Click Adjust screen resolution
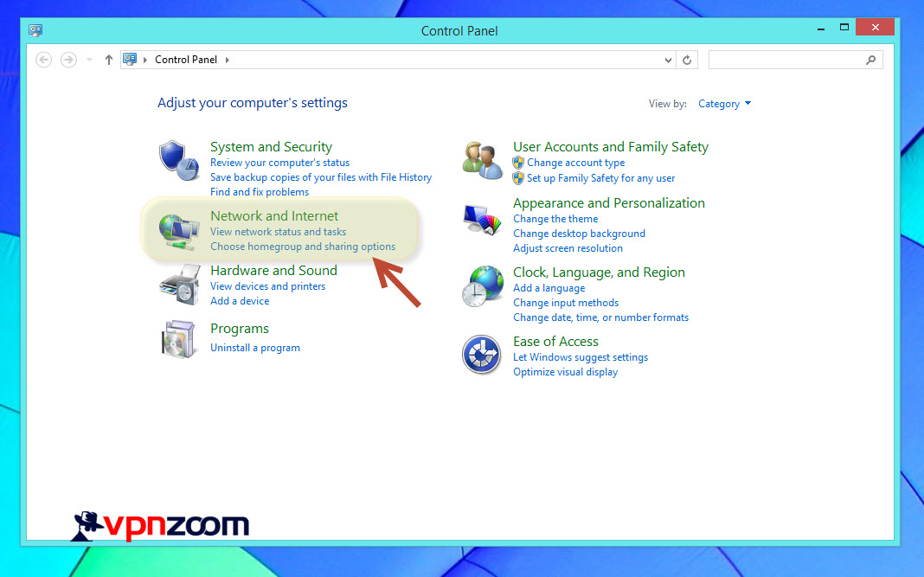Image resolution: width=924 pixels, height=577 pixels. (568, 249)
